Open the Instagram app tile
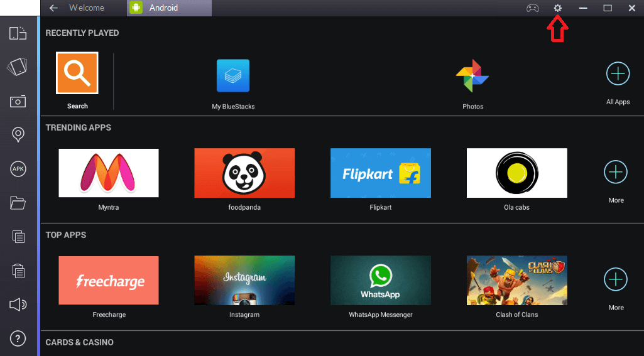644x356 pixels. click(x=244, y=281)
